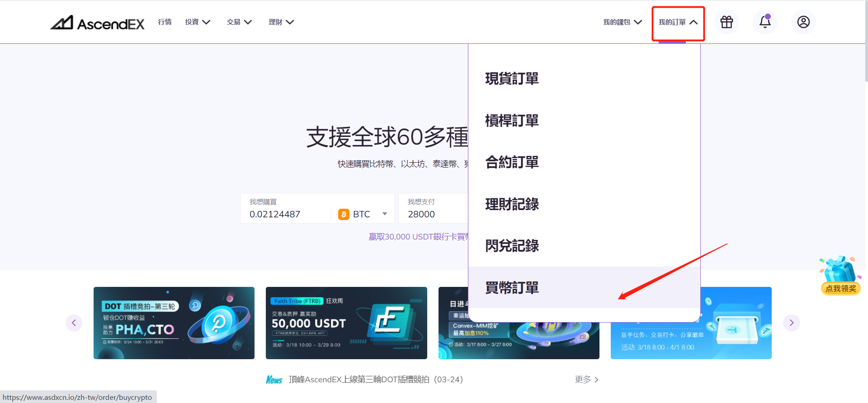The width and height of the screenshot is (868, 403).
Task: Open the Faith Tribe 50,000 USDT banner
Action: tap(346, 323)
